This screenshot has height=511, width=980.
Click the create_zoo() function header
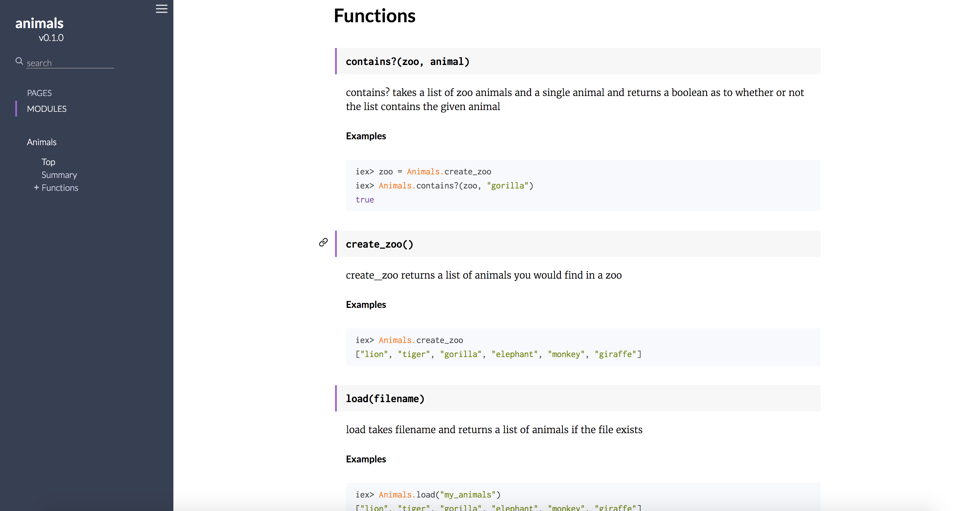(379, 244)
